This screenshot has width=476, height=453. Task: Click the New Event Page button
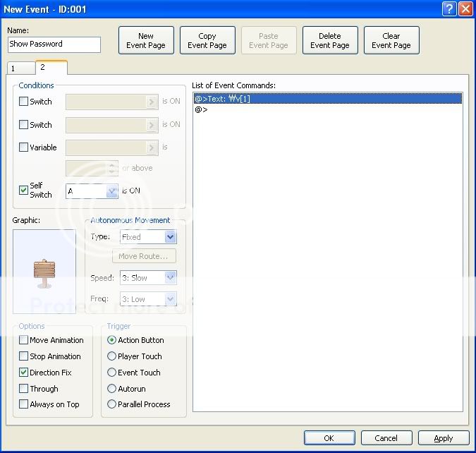click(146, 41)
